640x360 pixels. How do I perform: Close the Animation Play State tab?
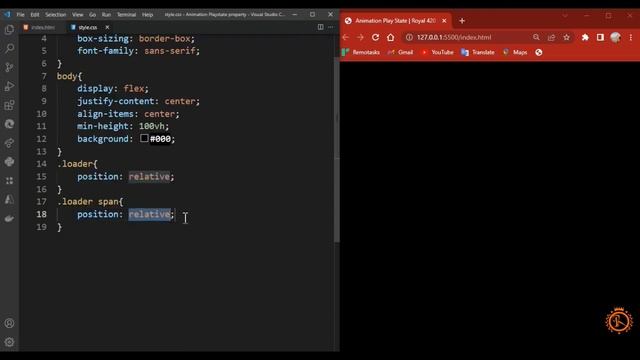pos(444,20)
